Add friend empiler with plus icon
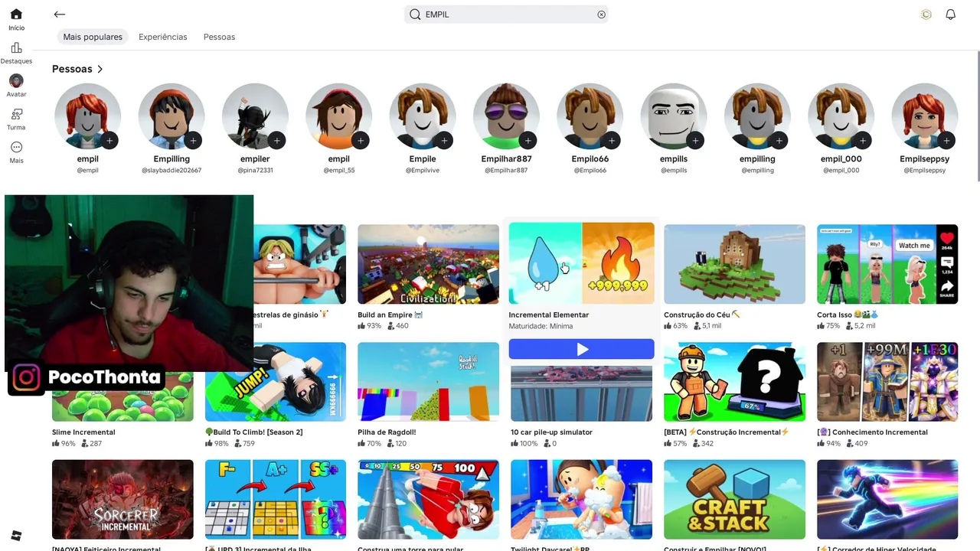This screenshot has height=551, width=980. click(x=276, y=140)
